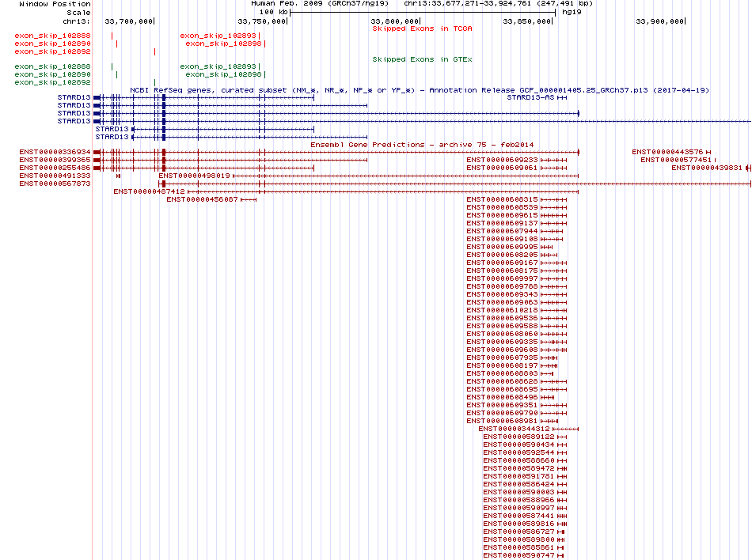752x560 pixels.
Task: Click transcript ENST00000590747
Action: (x=518, y=555)
